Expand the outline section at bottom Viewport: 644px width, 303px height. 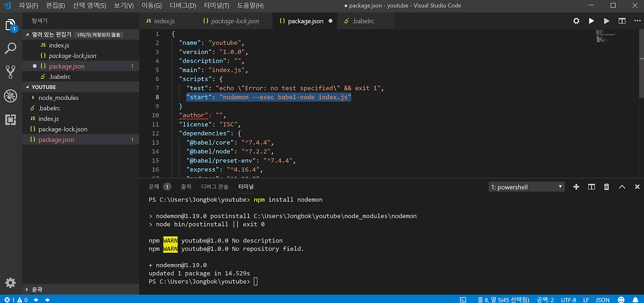tap(80, 289)
